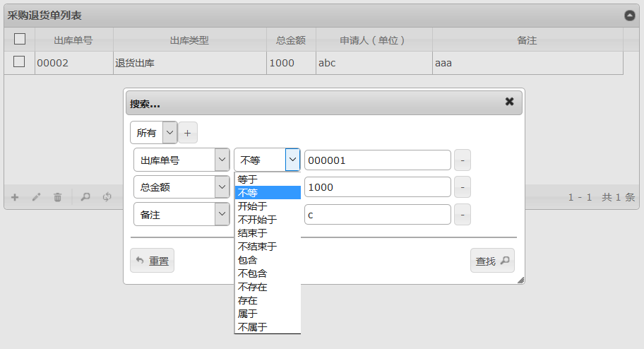Close the 搜索 dialog
644x349 pixels.
(x=509, y=102)
